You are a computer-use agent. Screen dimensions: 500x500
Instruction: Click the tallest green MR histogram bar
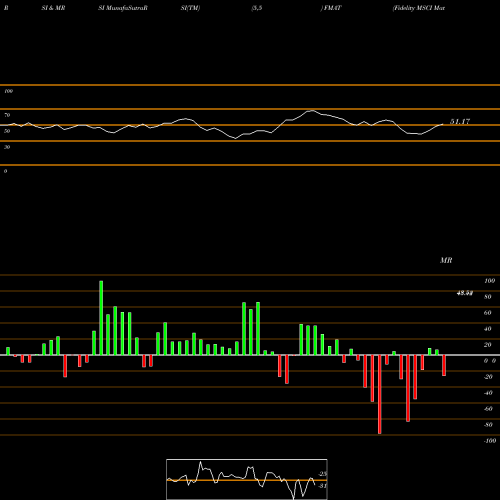(x=101, y=318)
